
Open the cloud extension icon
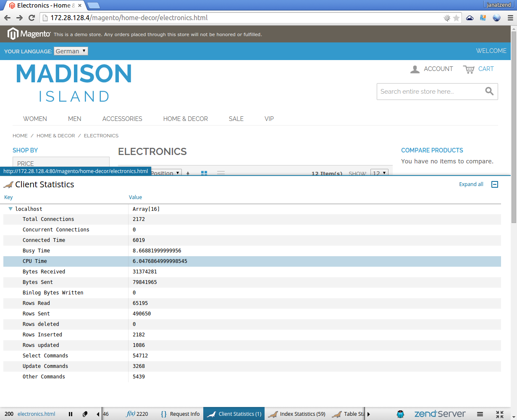click(470, 18)
